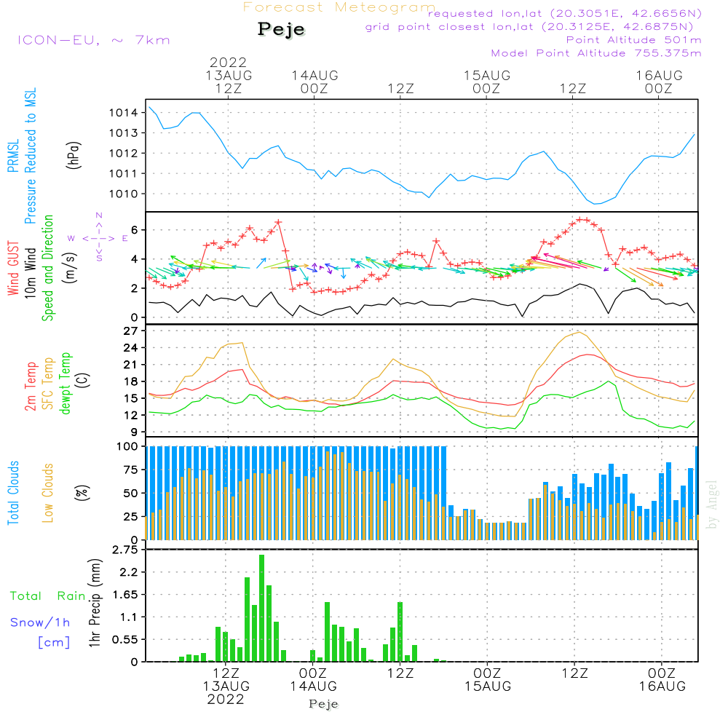Viewport: 728px width, 728px height.
Task: Select the bold "Peje" heading at top
Action: tap(281, 29)
